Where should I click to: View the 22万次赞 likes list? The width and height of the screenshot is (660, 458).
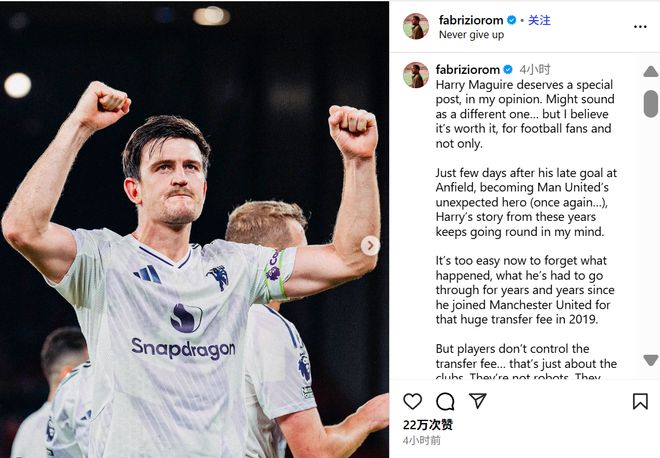428,425
